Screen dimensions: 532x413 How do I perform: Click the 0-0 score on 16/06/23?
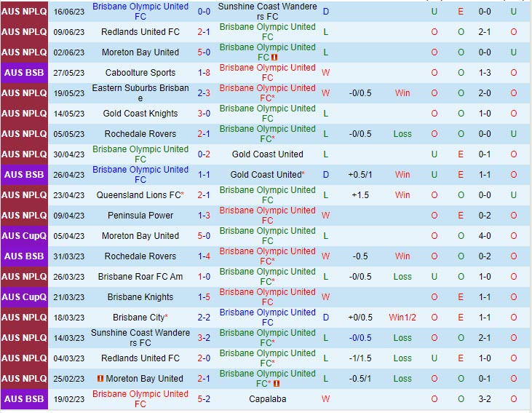(204, 12)
